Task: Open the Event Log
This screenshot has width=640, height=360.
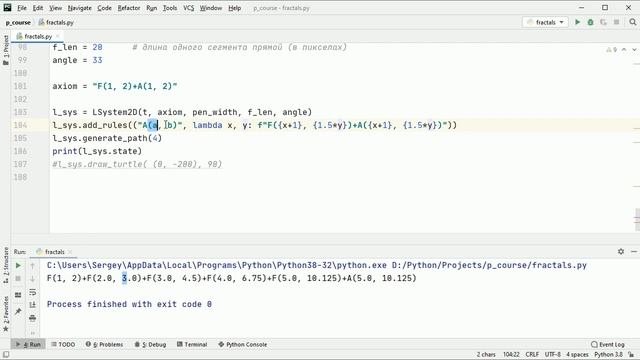Action: 608,344
